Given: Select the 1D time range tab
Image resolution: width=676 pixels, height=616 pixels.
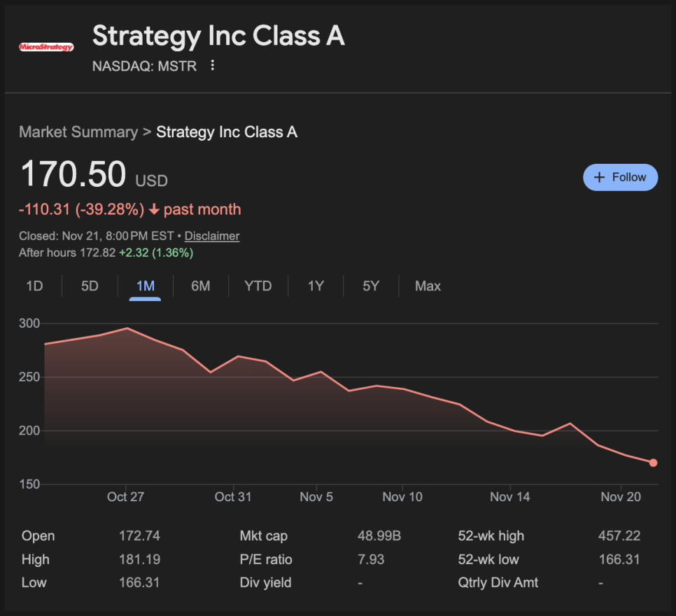Looking at the screenshot, I should tap(34, 286).
